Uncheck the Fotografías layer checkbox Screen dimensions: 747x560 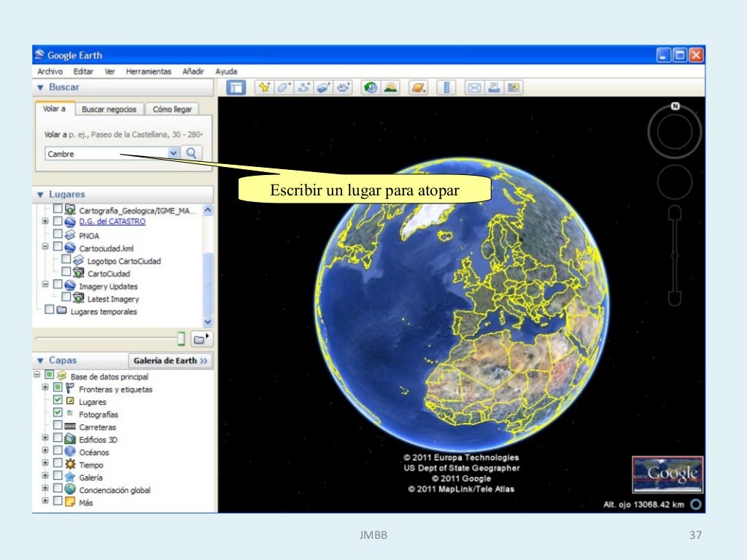pyautogui.click(x=58, y=413)
